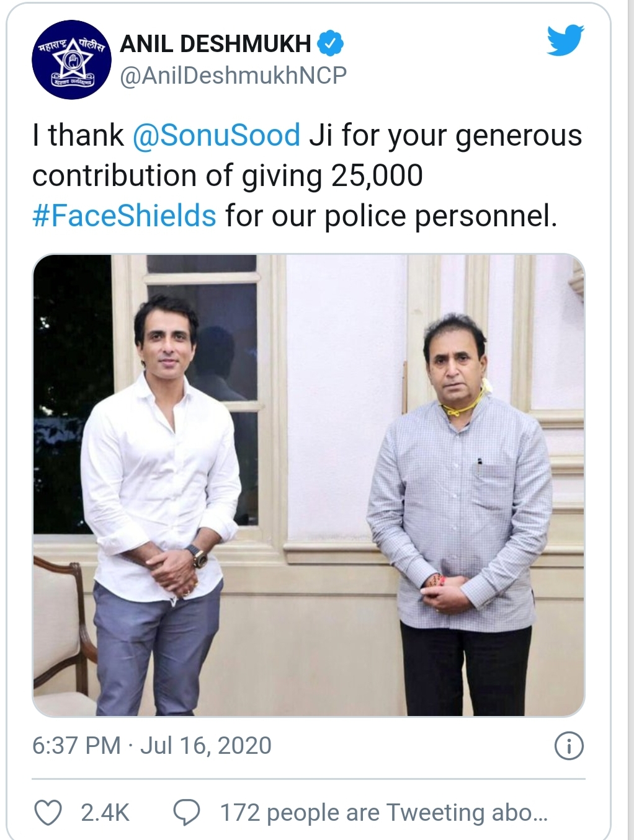The width and height of the screenshot is (634, 840).
Task: Click the Twitter bird logo
Action: (565, 41)
